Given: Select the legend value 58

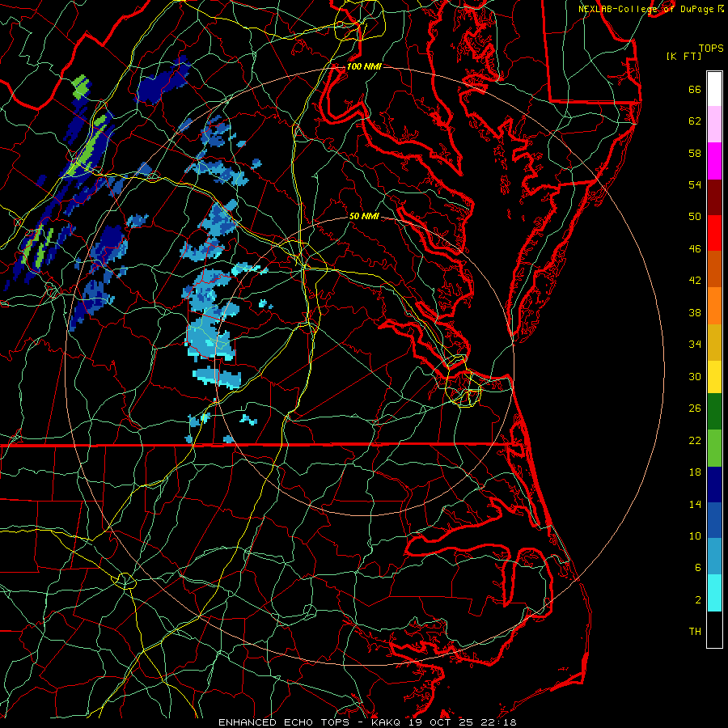Looking at the screenshot, I should click(x=695, y=153).
